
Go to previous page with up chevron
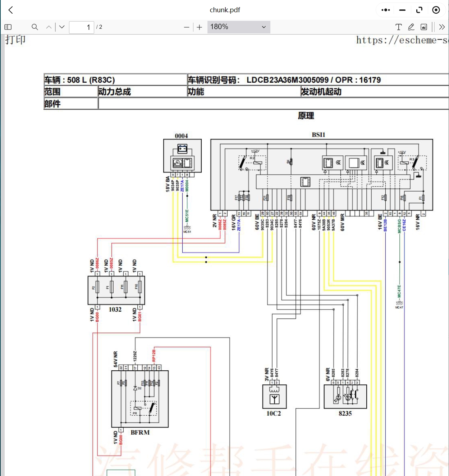coord(49,27)
